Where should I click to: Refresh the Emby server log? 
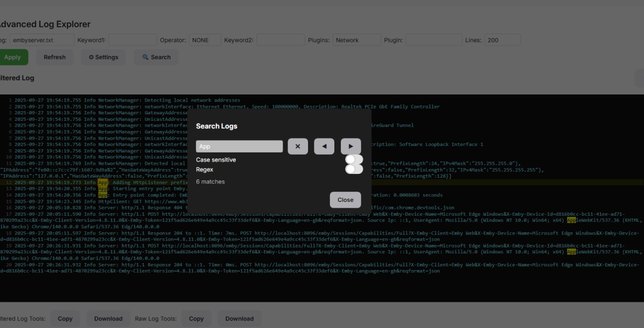(54, 57)
